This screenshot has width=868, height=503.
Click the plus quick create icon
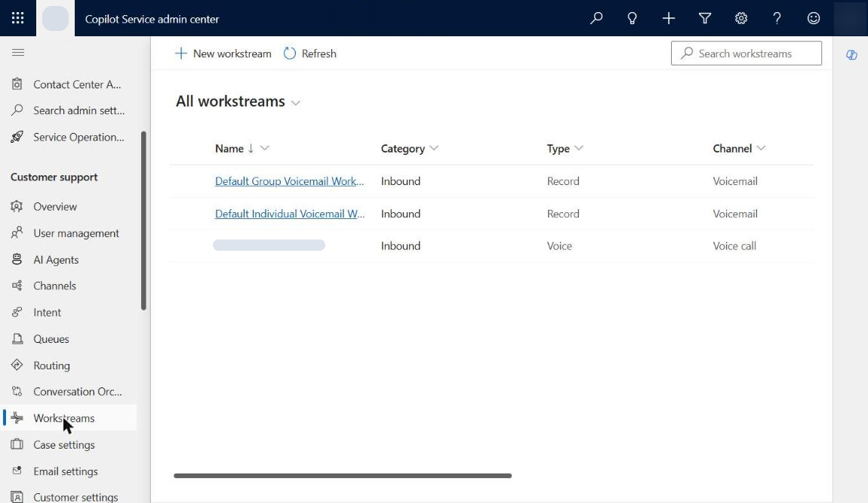(669, 18)
